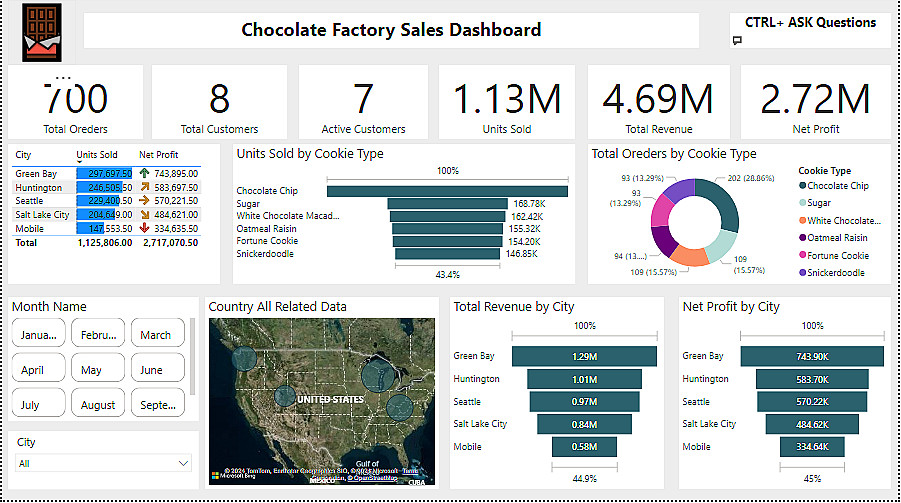Select Fortune Cookie legend swatch

coord(802,255)
